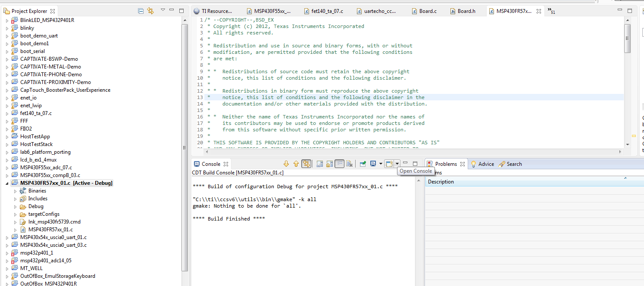
Task: Select BlinkLED_MSP432P401R project icon
Action: [14, 20]
